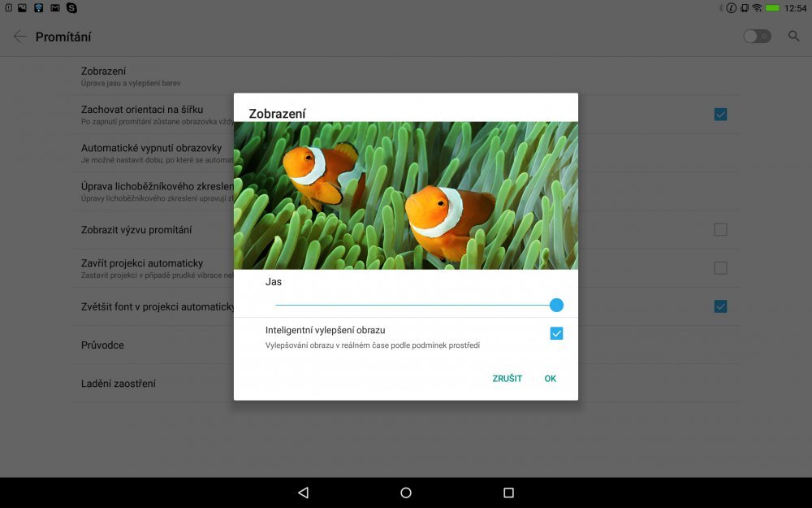
Task: Disable Inteligentní vylepšení obrazu
Action: (x=556, y=332)
